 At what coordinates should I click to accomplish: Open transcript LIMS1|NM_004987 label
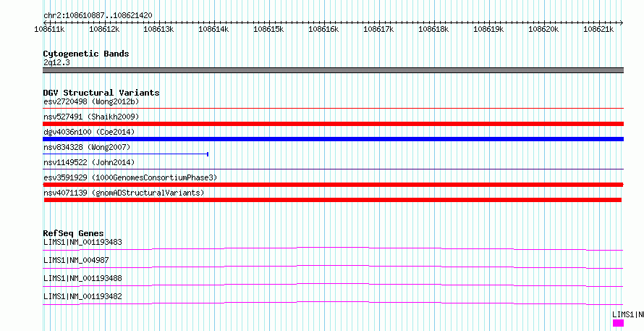tap(76, 260)
